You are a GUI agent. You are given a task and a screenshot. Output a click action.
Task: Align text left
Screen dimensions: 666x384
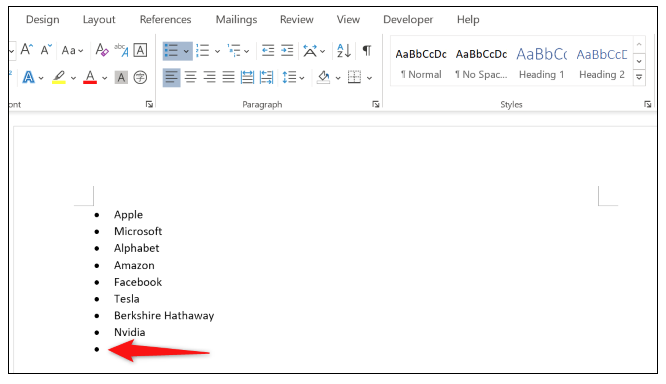click(172, 77)
